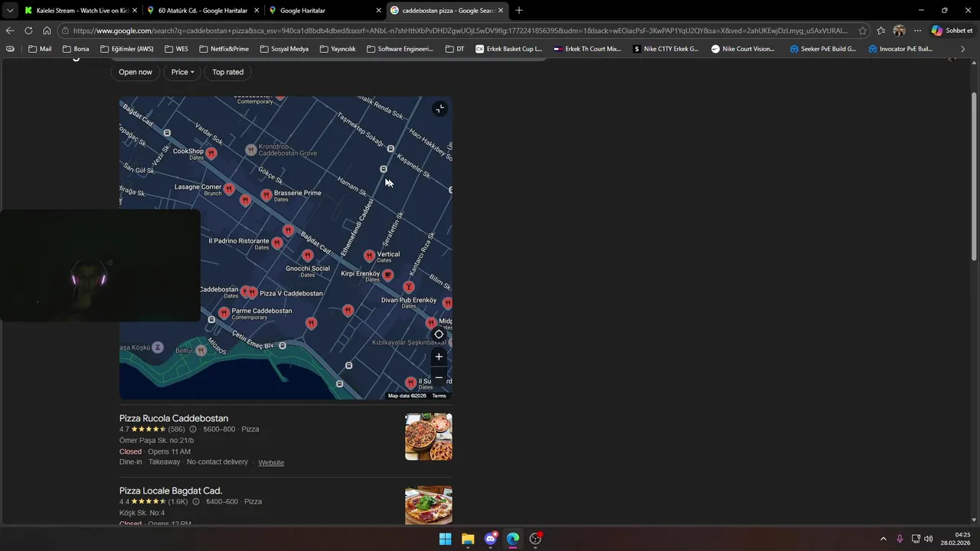The height and width of the screenshot is (551, 980).
Task: Open the volume control in system tray
Action: coord(929,539)
